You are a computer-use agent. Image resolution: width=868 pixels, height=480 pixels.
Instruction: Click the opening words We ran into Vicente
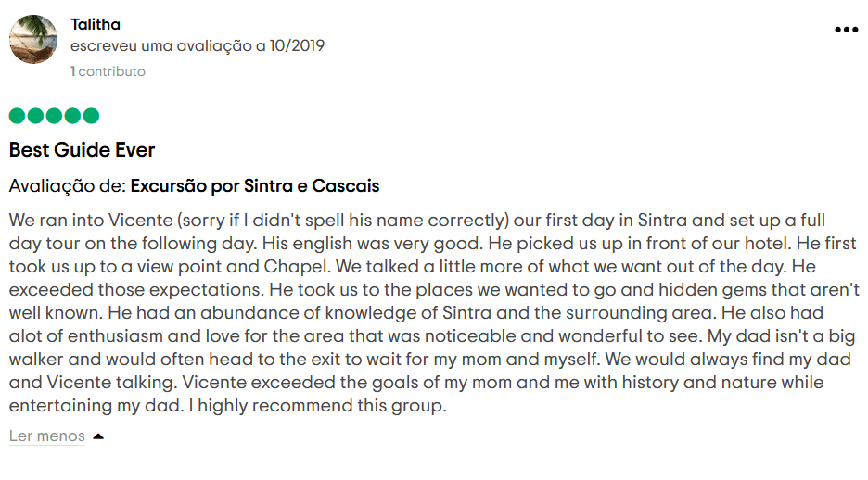coord(91,221)
